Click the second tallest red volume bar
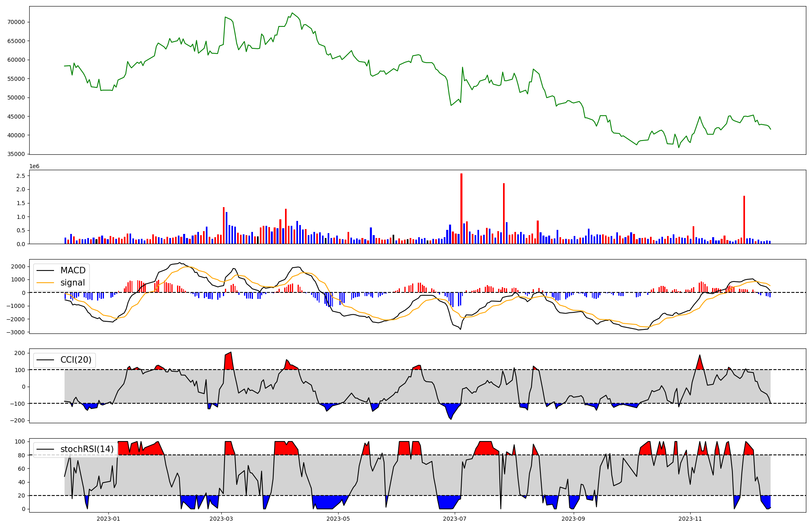812x528 pixels. (x=504, y=213)
